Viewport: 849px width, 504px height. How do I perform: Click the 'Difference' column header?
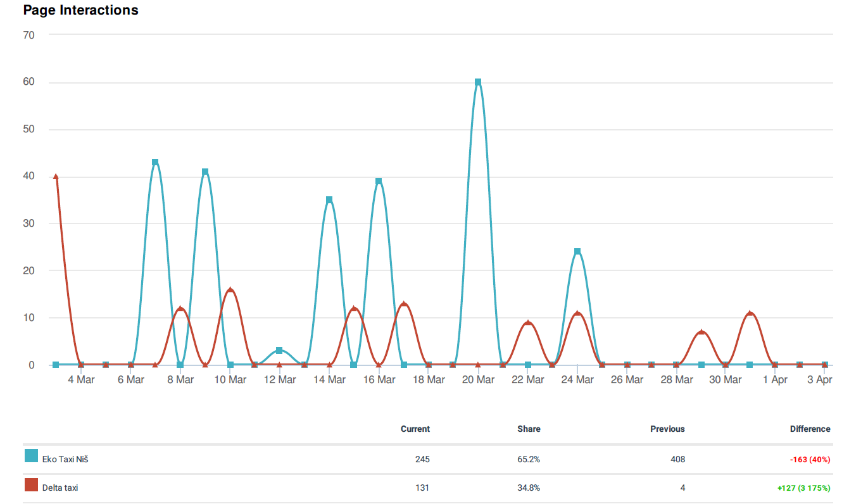[810, 429]
